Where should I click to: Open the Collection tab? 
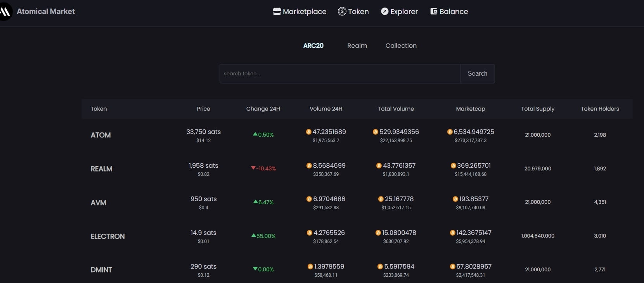(401, 45)
